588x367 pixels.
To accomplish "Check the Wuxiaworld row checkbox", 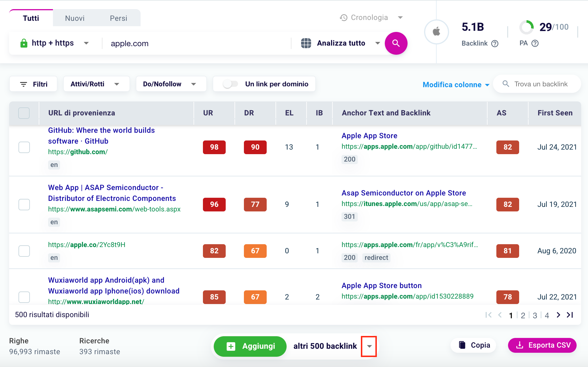I will click(24, 297).
